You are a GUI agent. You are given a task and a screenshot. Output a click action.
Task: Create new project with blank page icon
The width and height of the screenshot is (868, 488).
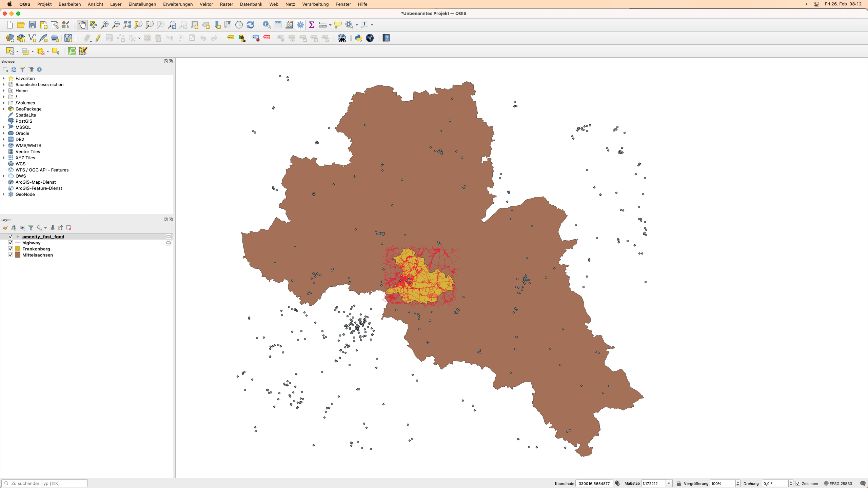pyautogui.click(x=10, y=25)
